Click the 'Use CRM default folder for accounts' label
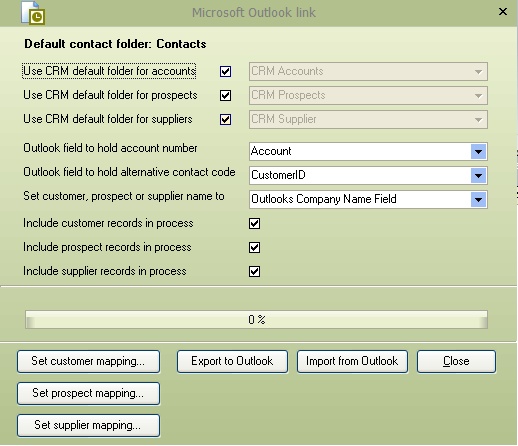This screenshot has width=518, height=446. [x=109, y=71]
